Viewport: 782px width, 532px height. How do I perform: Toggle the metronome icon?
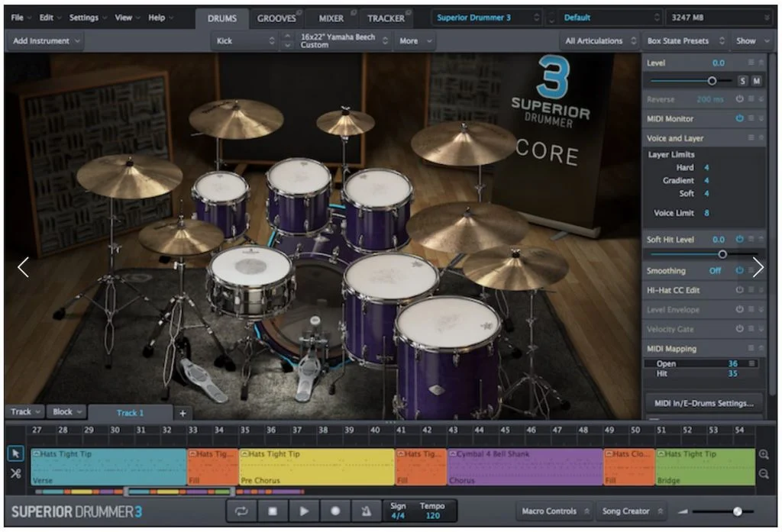[x=366, y=511]
